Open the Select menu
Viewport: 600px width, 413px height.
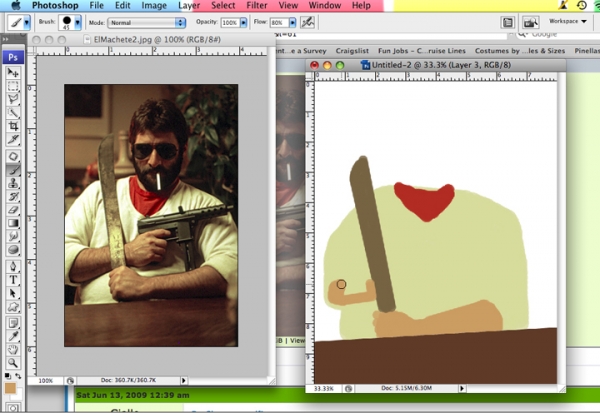(223, 5)
